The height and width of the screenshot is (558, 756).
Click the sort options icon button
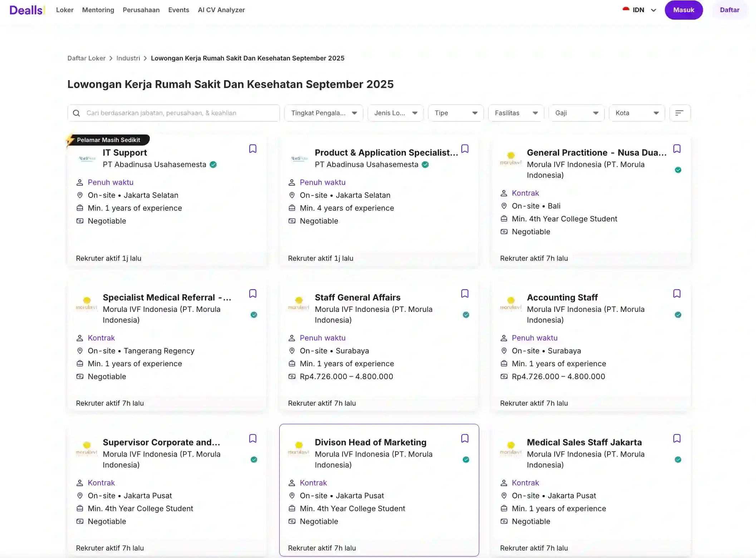click(x=679, y=113)
